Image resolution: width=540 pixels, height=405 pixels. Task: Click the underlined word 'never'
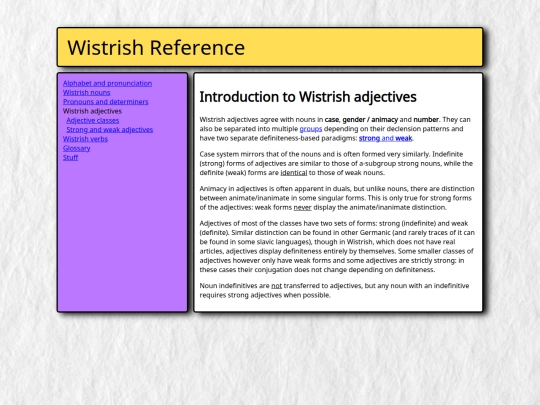[x=302, y=207]
